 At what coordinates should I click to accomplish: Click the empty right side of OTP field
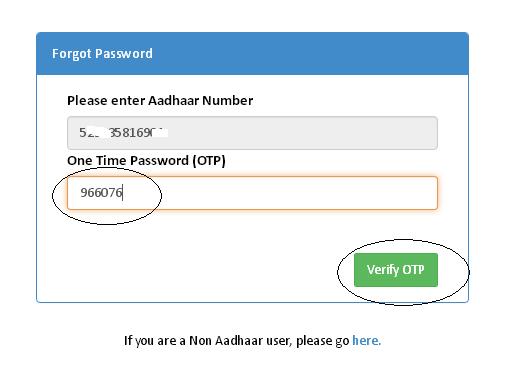(x=302, y=193)
